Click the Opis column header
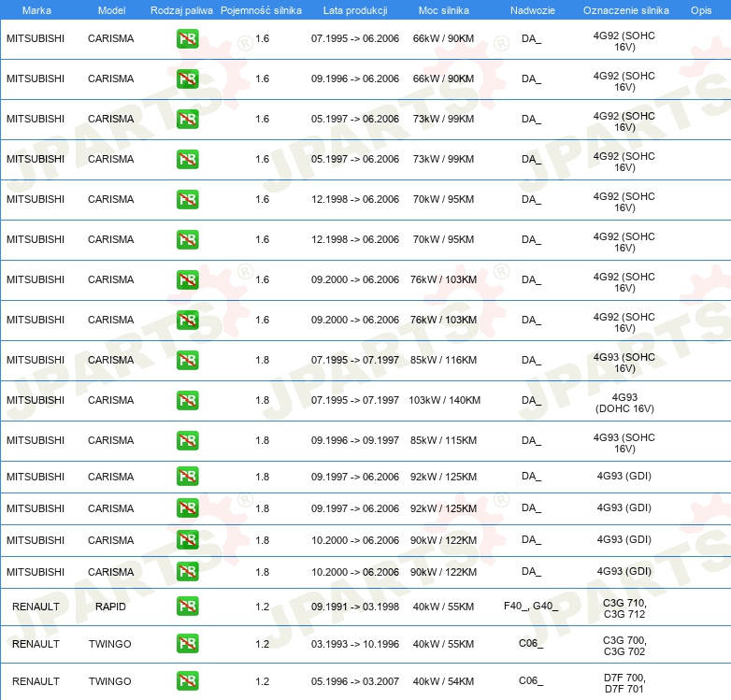Image resolution: width=731 pixels, height=700 pixels. (701, 10)
